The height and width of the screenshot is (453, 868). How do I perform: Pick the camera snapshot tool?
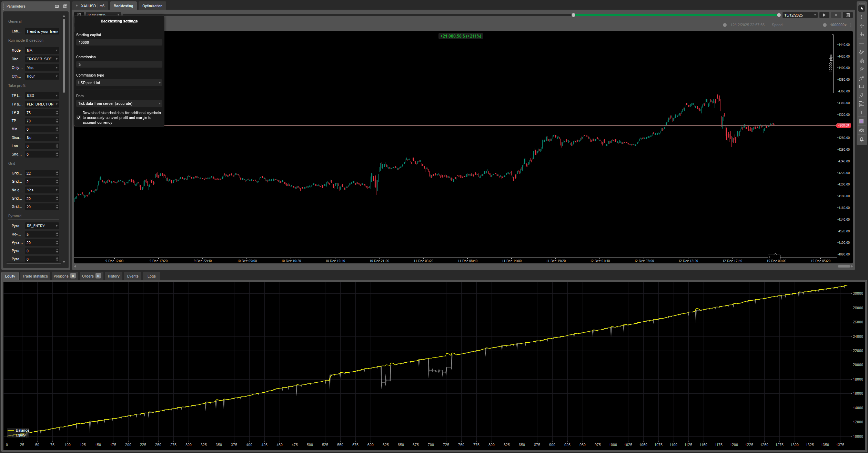(861, 130)
